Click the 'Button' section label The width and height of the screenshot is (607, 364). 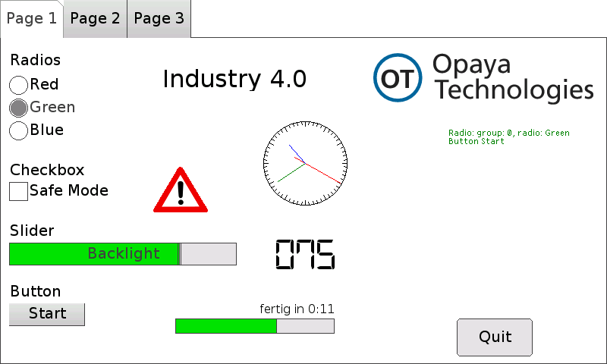coord(35,291)
